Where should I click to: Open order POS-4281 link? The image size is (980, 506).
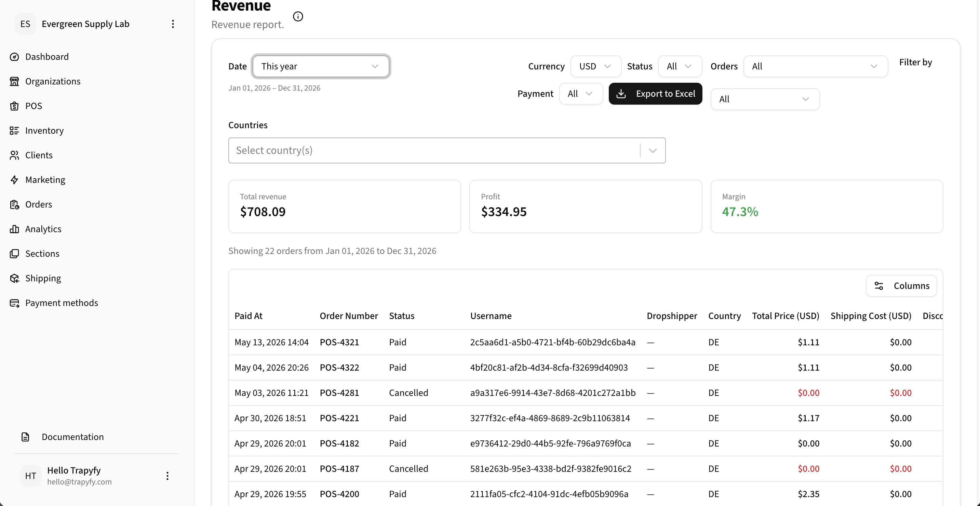pos(339,393)
